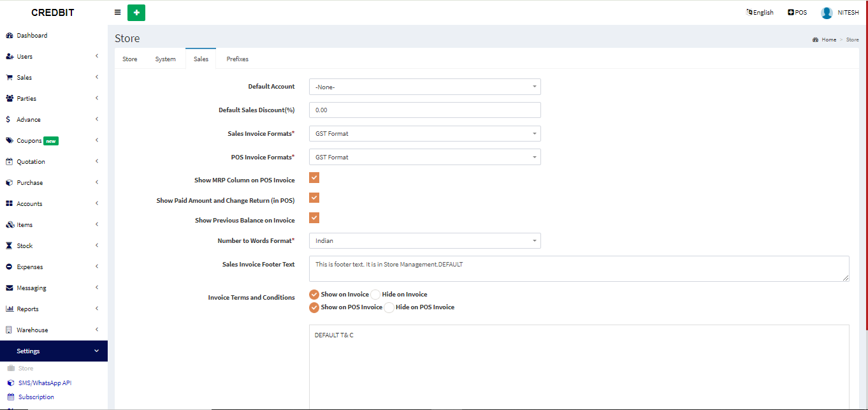Select Show on POS Invoice radio option
The height and width of the screenshot is (410, 868).
(x=314, y=307)
